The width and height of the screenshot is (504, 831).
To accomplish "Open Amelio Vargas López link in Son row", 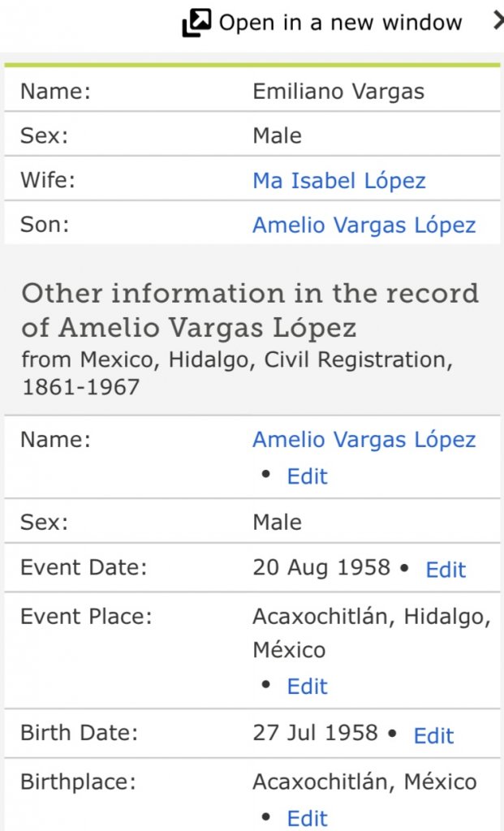I will 364,225.
